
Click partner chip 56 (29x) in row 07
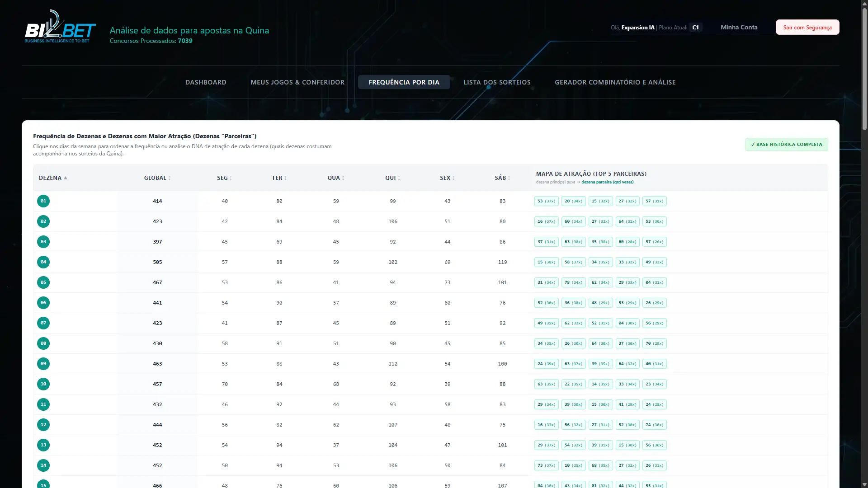[x=654, y=323]
